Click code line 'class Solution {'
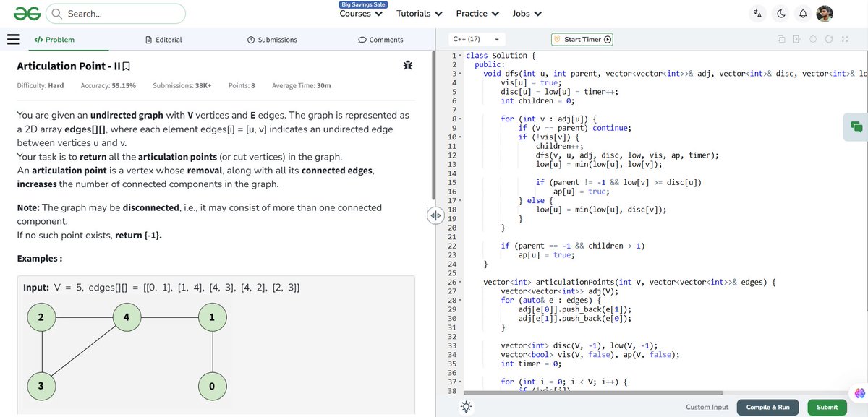This screenshot has height=417, width=868. pos(501,56)
